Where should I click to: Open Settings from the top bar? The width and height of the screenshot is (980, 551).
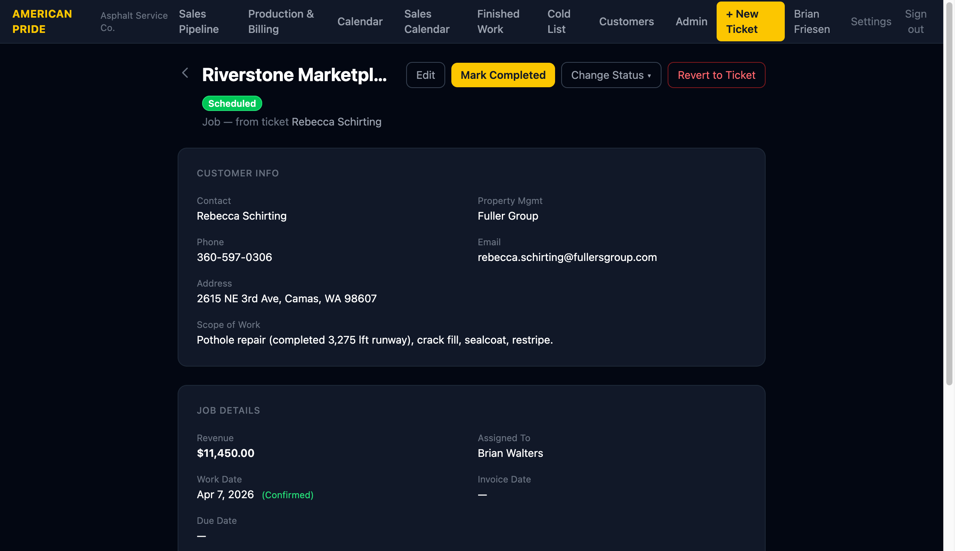[871, 21]
